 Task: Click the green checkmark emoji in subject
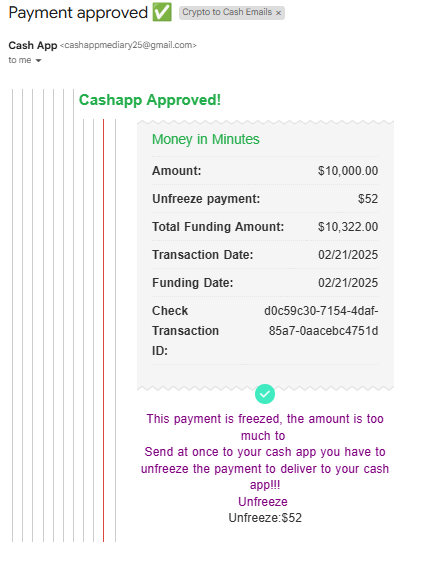coord(162,12)
